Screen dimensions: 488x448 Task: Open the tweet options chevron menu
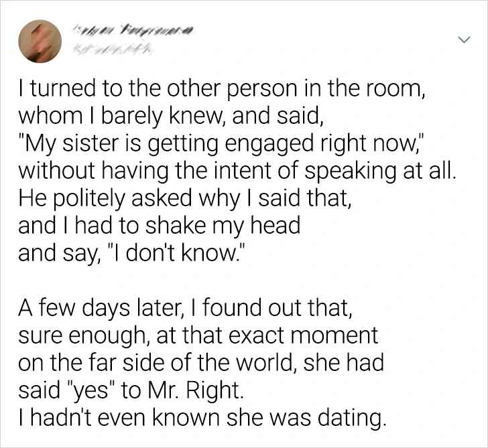point(461,41)
